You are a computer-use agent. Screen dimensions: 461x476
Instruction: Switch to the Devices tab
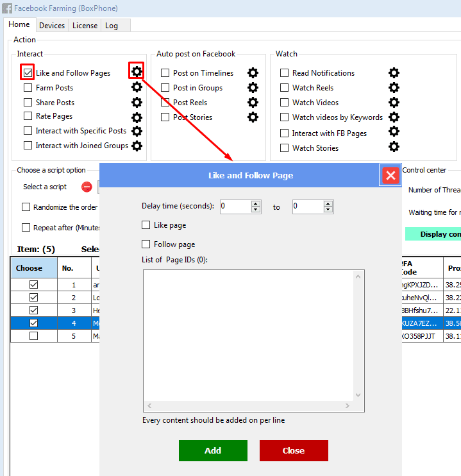point(52,26)
